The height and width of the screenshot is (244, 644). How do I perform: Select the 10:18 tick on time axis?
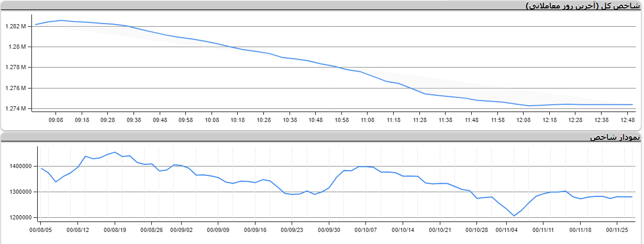click(238, 120)
